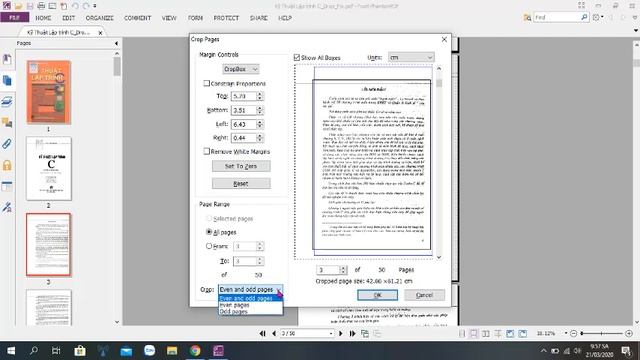Click the Left margin input field

[x=244, y=124]
